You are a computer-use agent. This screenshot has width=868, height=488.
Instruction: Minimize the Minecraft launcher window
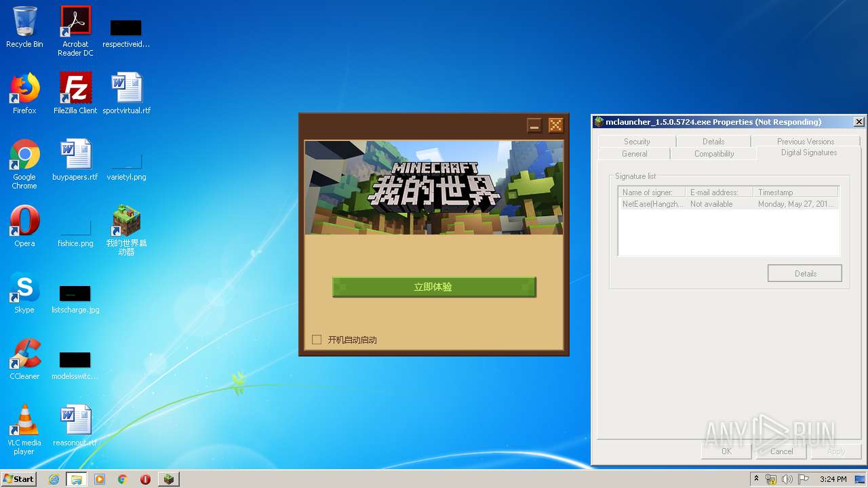point(534,125)
